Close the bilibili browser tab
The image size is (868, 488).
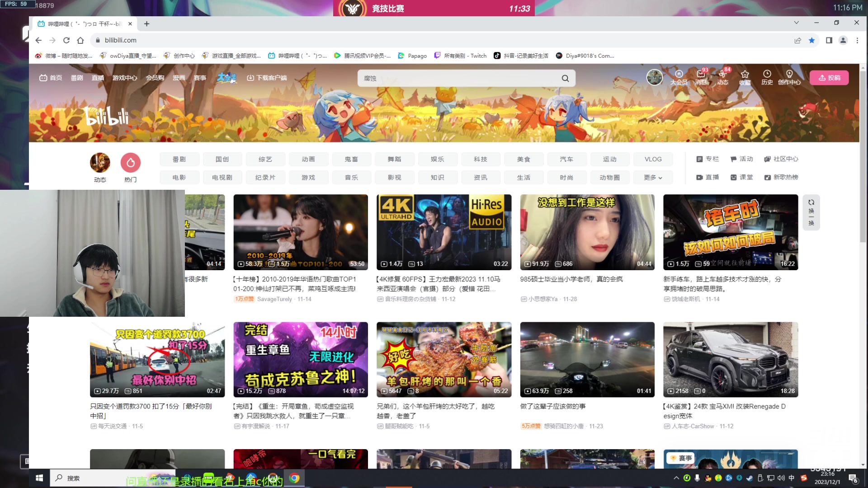(x=130, y=24)
